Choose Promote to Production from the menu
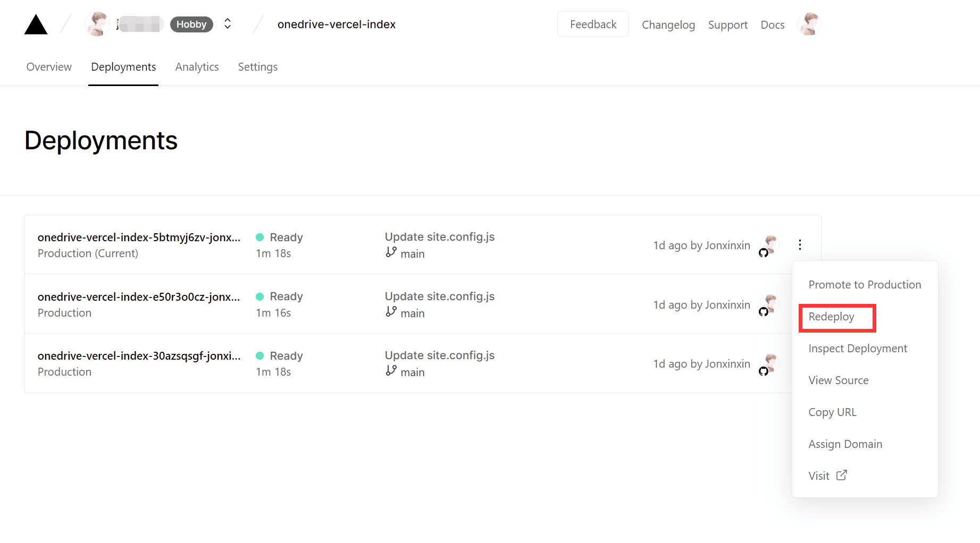The width and height of the screenshot is (980, 543). pos(865,285)
